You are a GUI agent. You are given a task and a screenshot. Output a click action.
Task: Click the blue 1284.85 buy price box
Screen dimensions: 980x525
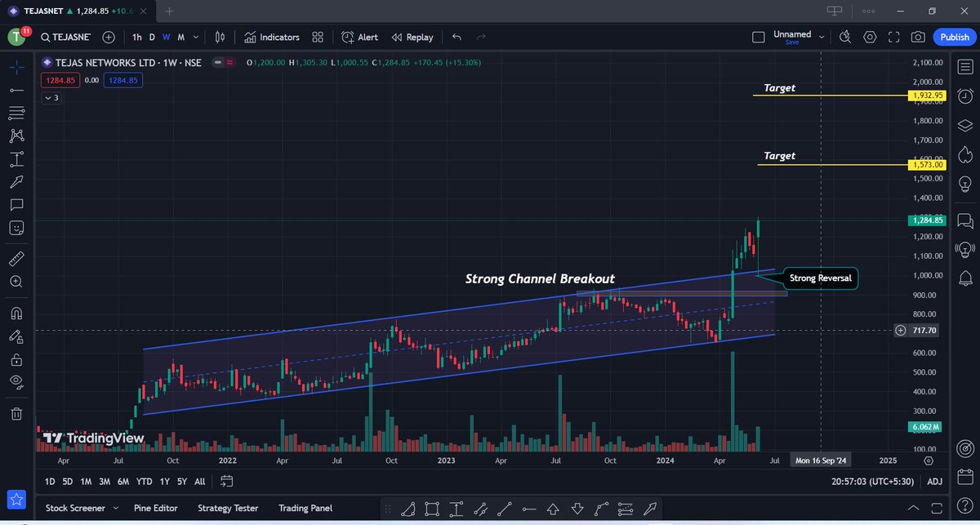pos(122,80)
